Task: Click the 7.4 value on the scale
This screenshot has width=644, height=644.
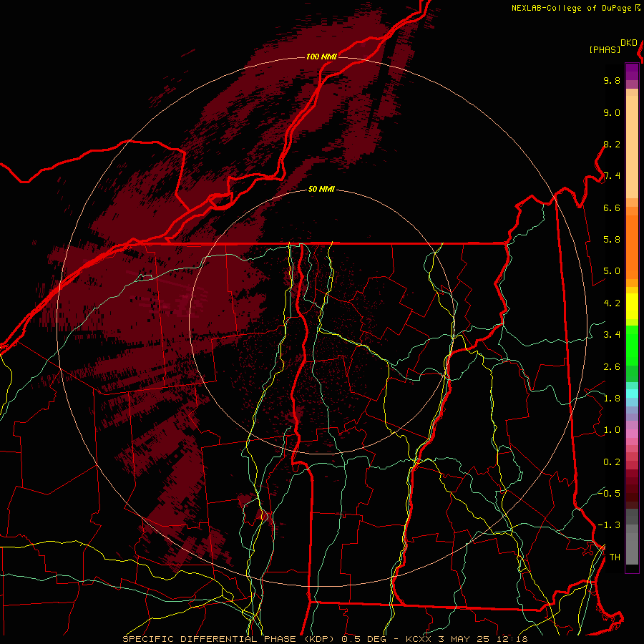Action: [612, 176]
